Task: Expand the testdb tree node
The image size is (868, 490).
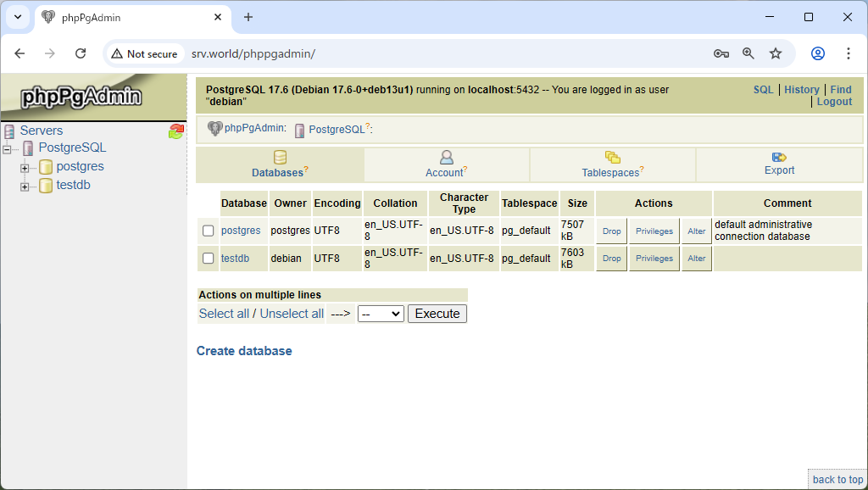Action: (x=26, y=185)
